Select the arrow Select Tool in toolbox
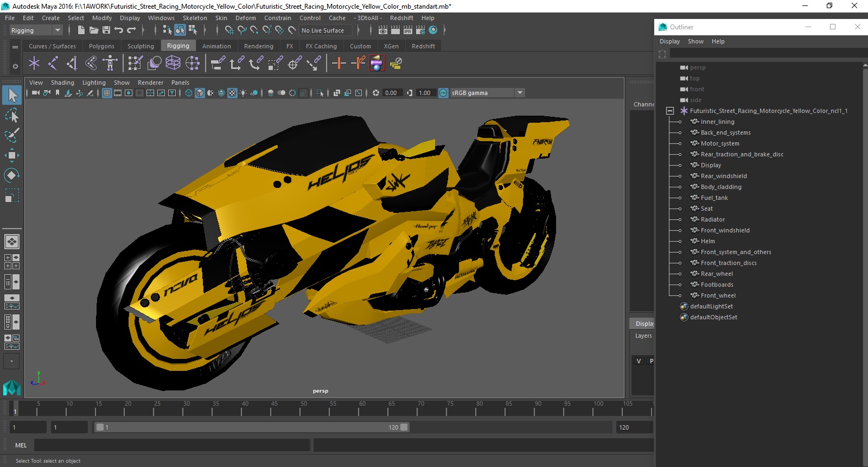Image resolution: width=868 pixels, height=467 pixels. [12, 95]
